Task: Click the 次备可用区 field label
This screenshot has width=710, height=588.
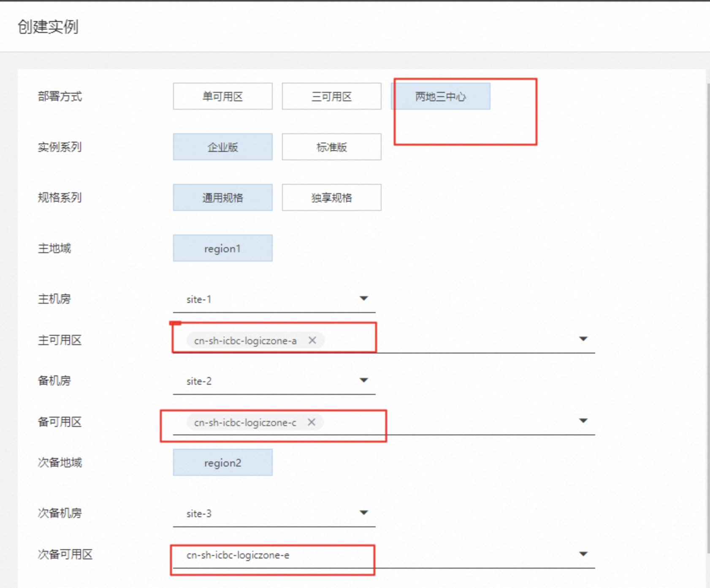Action: (x=65, y=555)
